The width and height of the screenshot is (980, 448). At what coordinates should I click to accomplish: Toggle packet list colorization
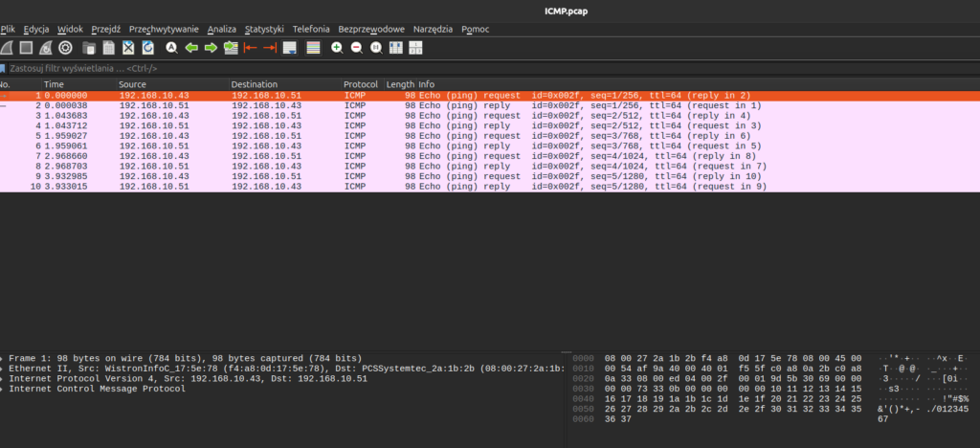click(314, 47)
